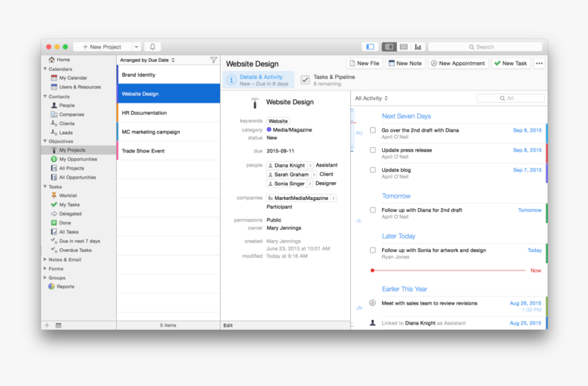Check 'Follow up with Diana for 2nd draft'

pos(373,210)
